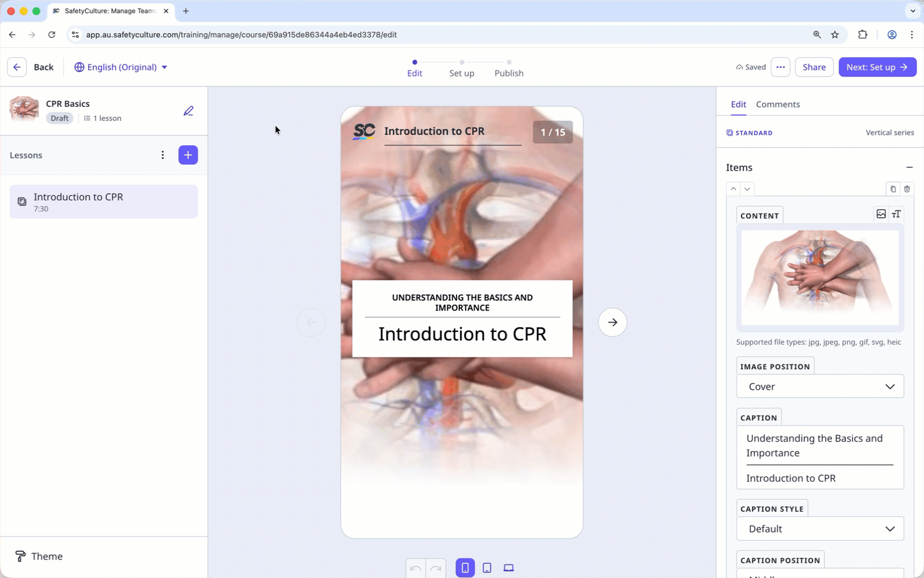
Task: Click the Back text link
Action: (x=43, y=67)
